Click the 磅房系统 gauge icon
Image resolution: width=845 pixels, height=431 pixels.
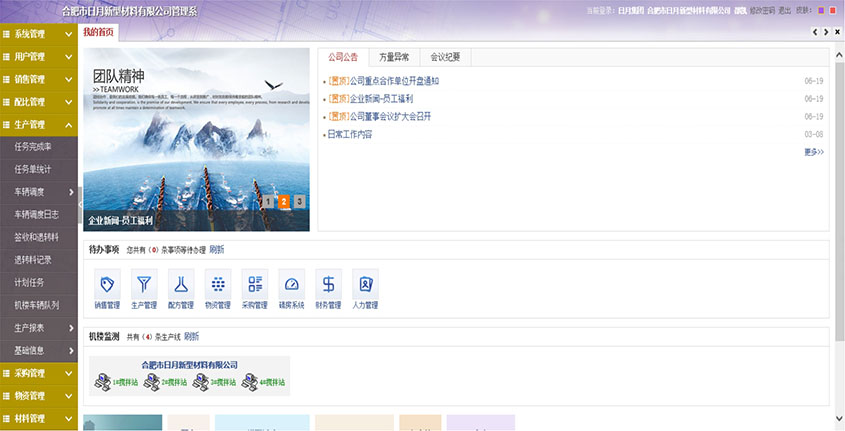[291, 283]
